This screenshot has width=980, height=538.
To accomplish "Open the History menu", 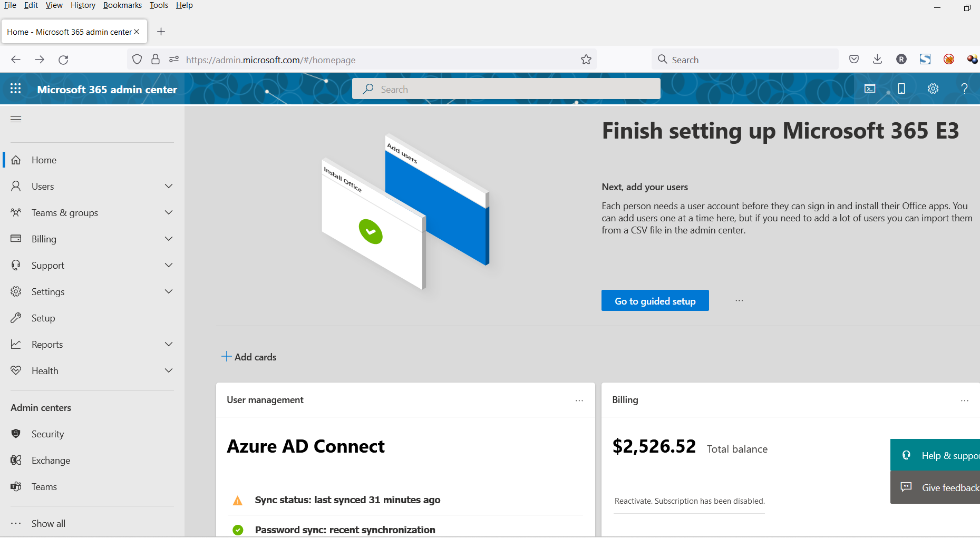I will [x=83, y=5].
